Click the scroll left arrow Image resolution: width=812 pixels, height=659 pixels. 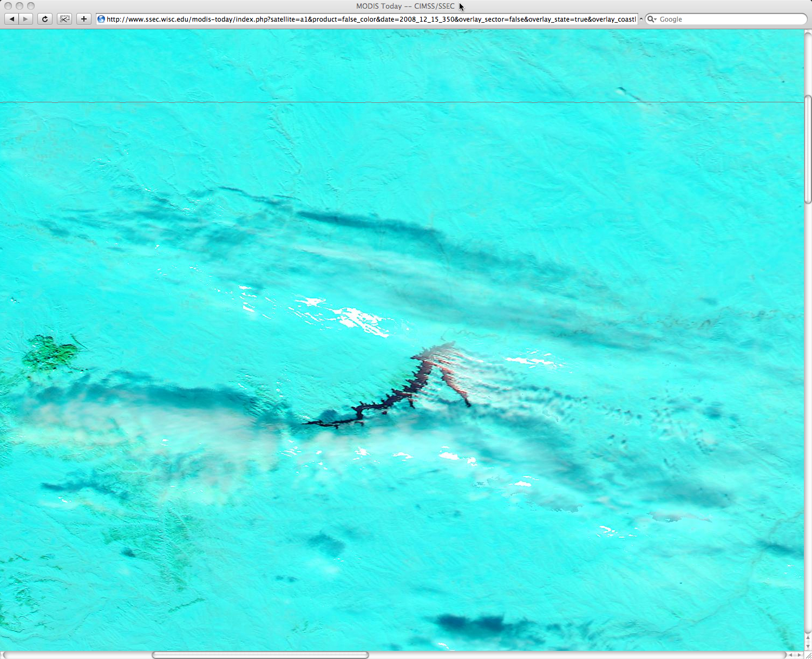pos(791,655)
